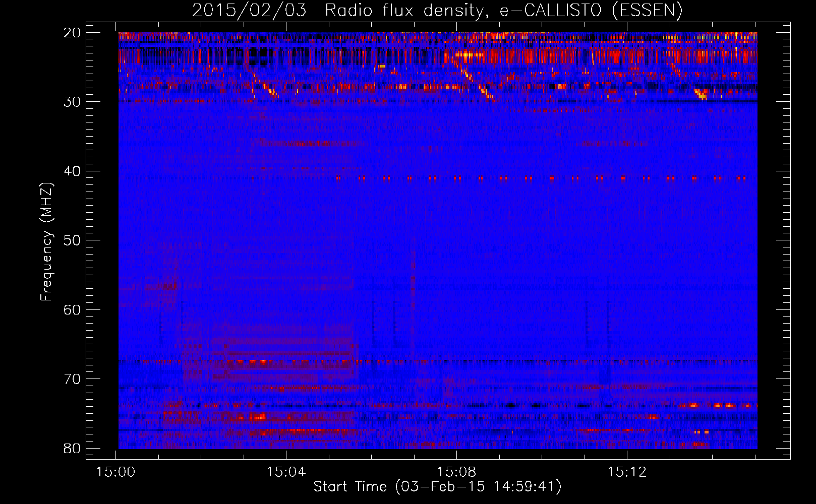Click the '80' frequency tick label

(73, 448)
